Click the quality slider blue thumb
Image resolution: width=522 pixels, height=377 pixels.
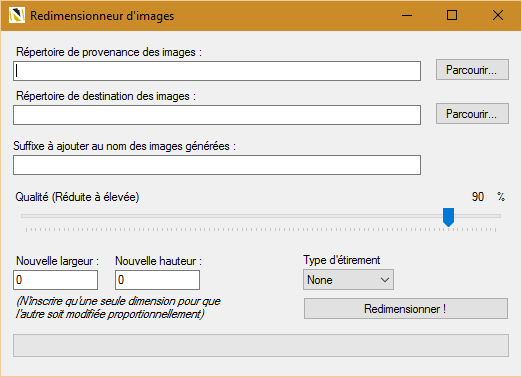pyautogui.click(x=448, y=217)
